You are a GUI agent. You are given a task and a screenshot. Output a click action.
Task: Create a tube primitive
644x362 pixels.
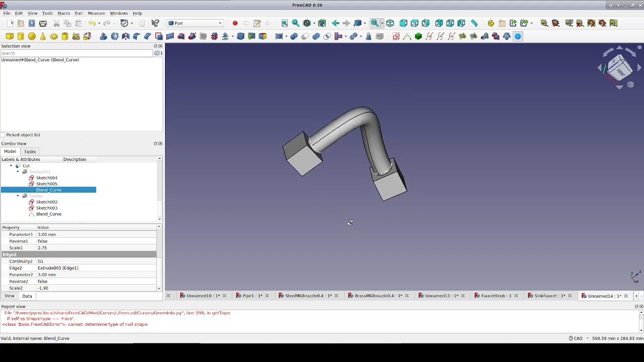65,36
